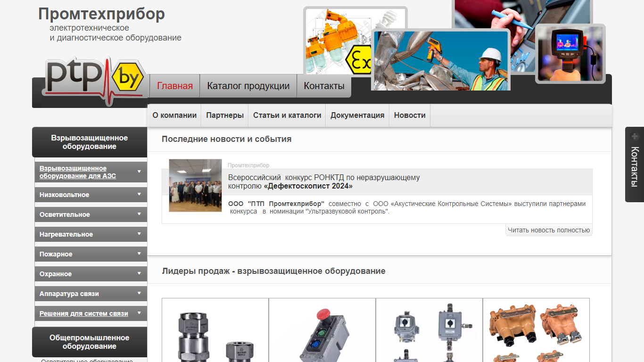
Task: Open the worker with thermometer header image
Action: (441, 60)
